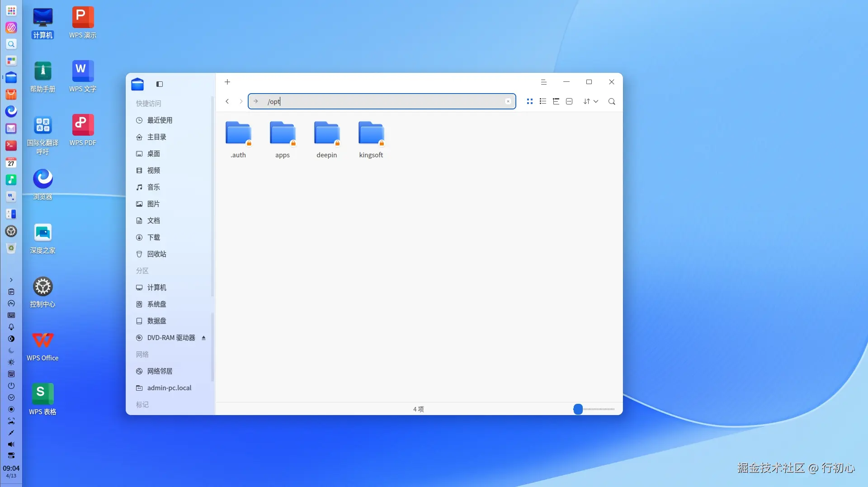Image resolution: width=868 pixels, height=487 pixels.
Task: Open the trash in dock
Action: click(x=11, y=248)
